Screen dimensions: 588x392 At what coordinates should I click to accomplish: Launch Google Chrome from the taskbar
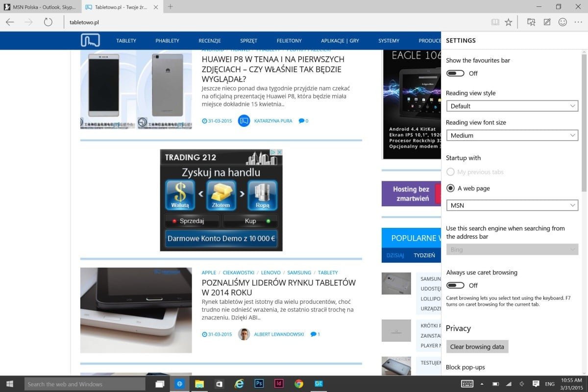(x=299, y=384)
